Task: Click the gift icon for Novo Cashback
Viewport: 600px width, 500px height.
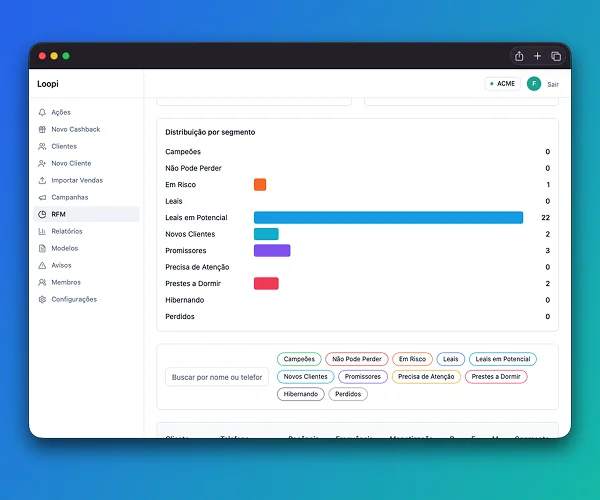Action: tap(42, 129)
